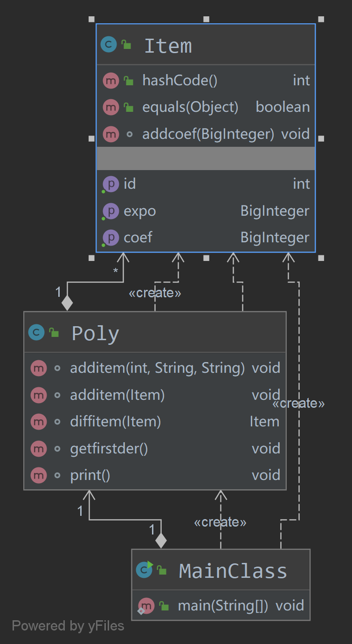This screenshot has width=352, height=644.
Task: Click the getfirstder() method entry
Action: tap(109, 449)
